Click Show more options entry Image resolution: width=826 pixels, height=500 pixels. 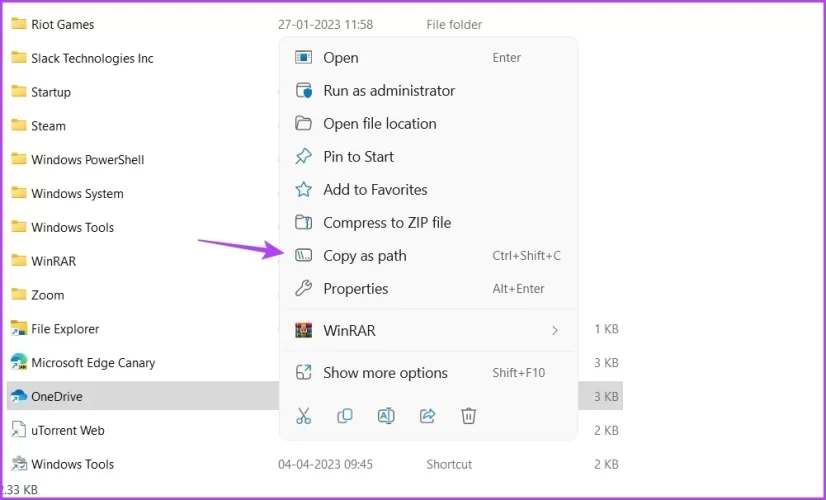tap(385, 373)
